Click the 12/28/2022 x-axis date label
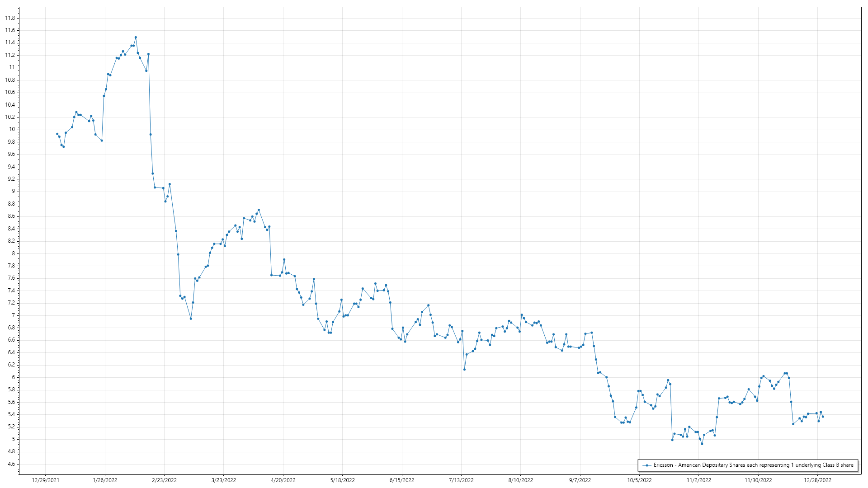 (x=817, y=480)
